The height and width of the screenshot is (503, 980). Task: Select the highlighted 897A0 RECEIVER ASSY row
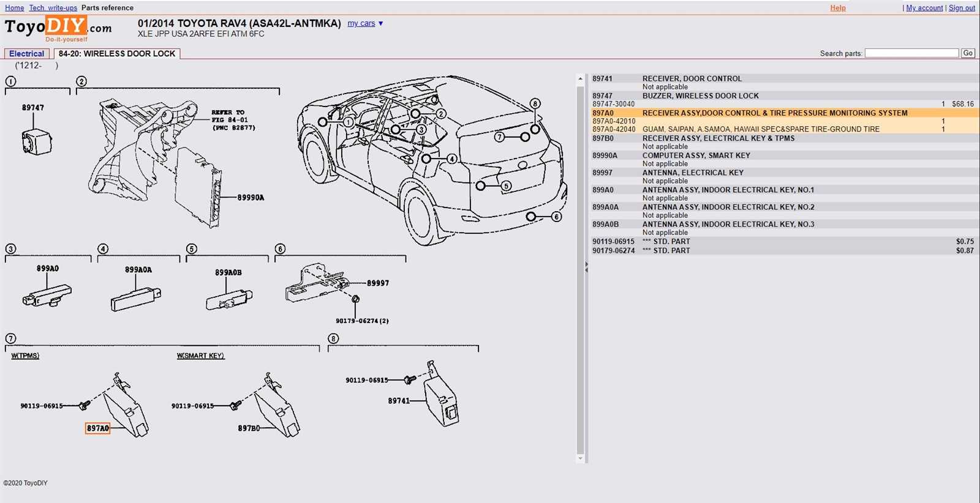[x=784, y=113]
